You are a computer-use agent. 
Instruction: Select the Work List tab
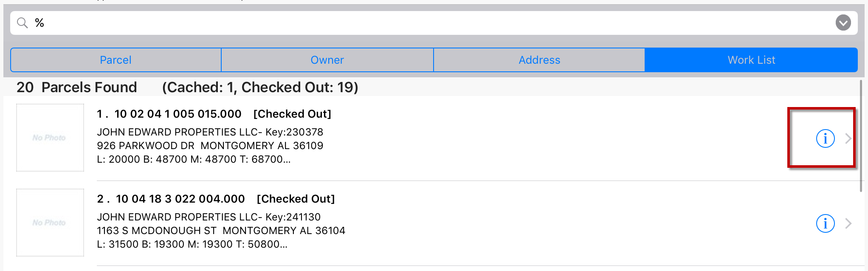pos(751,60)
